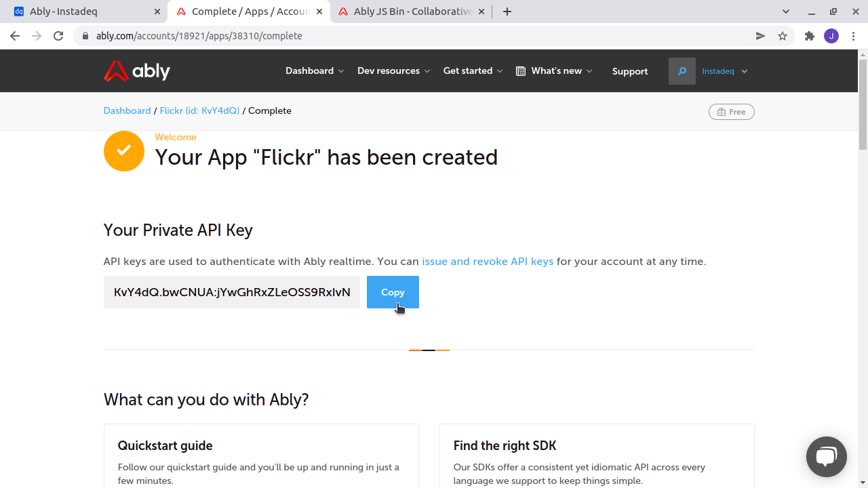The width and height of the screenshot is (868, 488).
Task: Click the Free plan badge
Action: point(732,112)
